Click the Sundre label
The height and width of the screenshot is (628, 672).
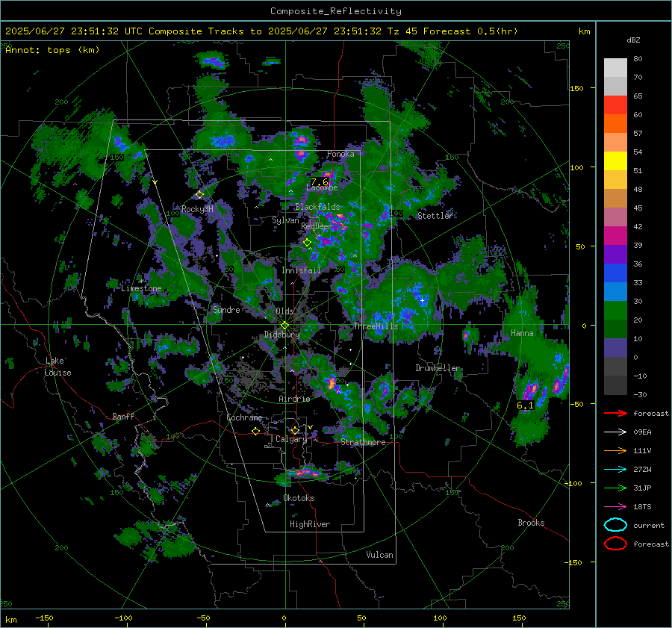[226, 309]
